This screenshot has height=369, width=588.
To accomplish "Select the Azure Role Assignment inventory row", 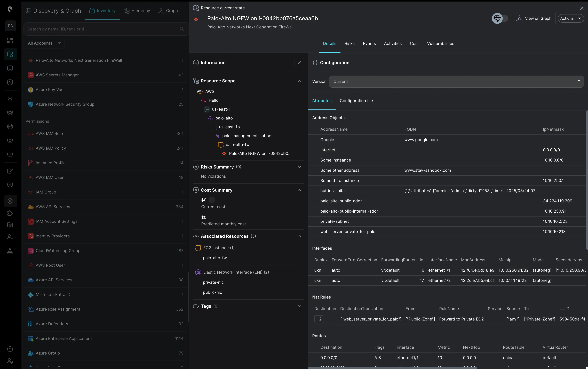I will tap(106, 309).
